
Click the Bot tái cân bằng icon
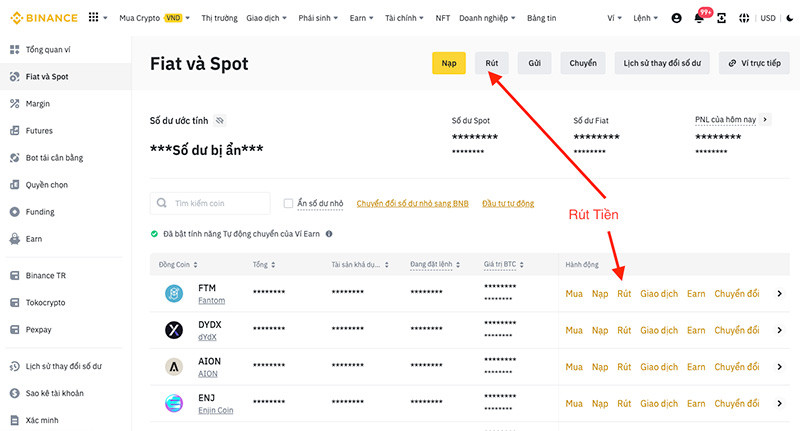[x=15, y=158]
